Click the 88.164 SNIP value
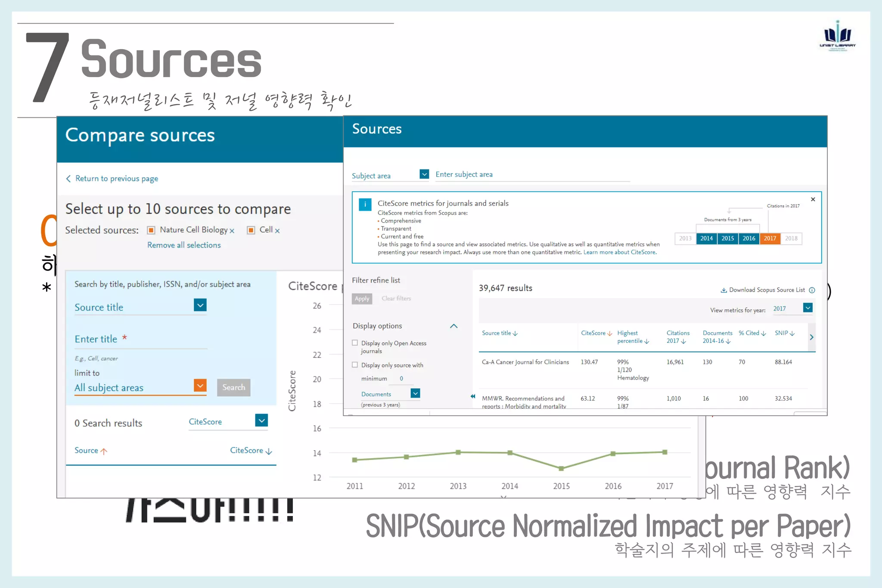The width and height of the screenshot is (882, 588). [783, 362]
